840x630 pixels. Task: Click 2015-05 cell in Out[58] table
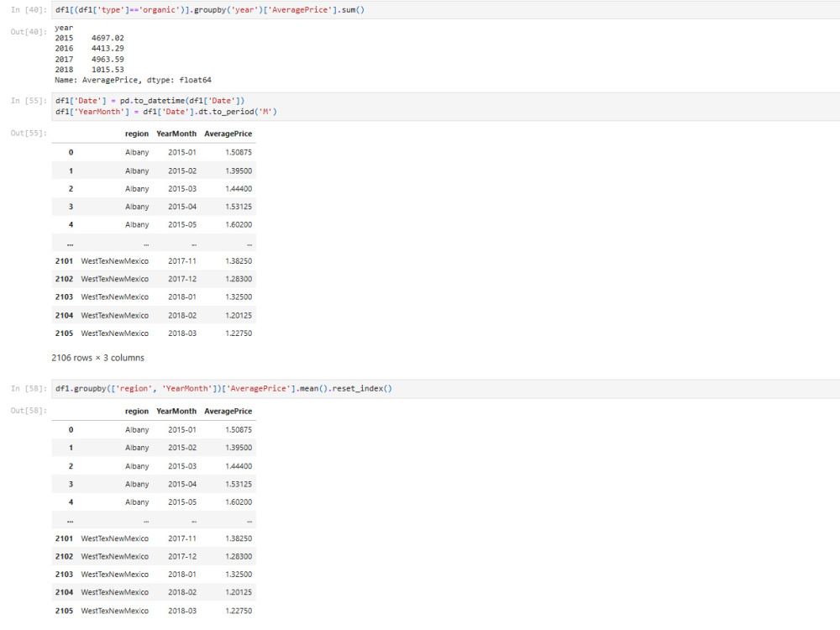click(x=182, y=502)
